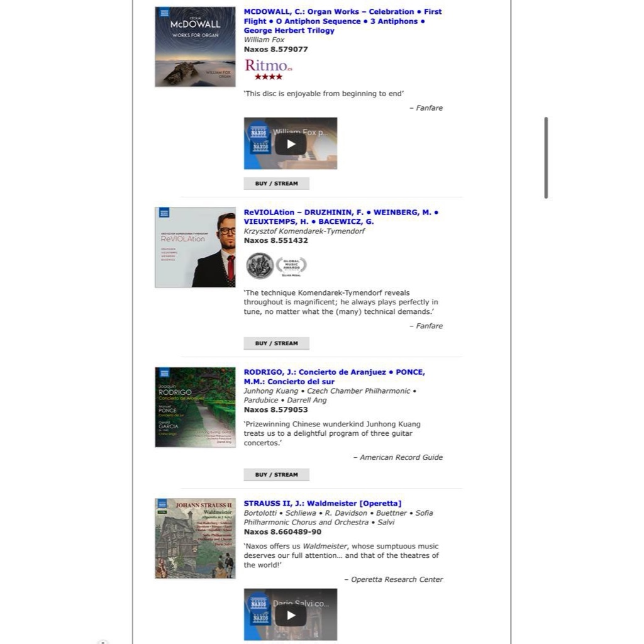Click the page vertical scrollbar thumb
The image size is (644, 644).
pyautogui.click(x=546, y=158)
